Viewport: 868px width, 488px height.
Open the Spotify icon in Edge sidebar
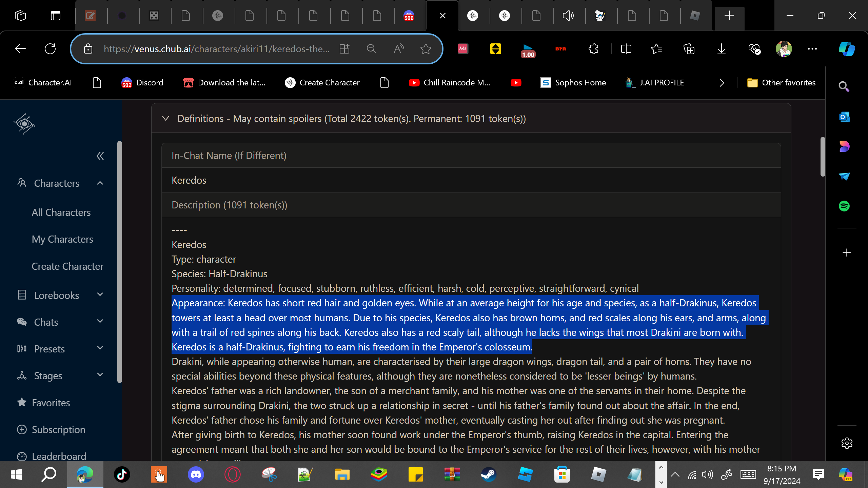click(x=844, y=206)
